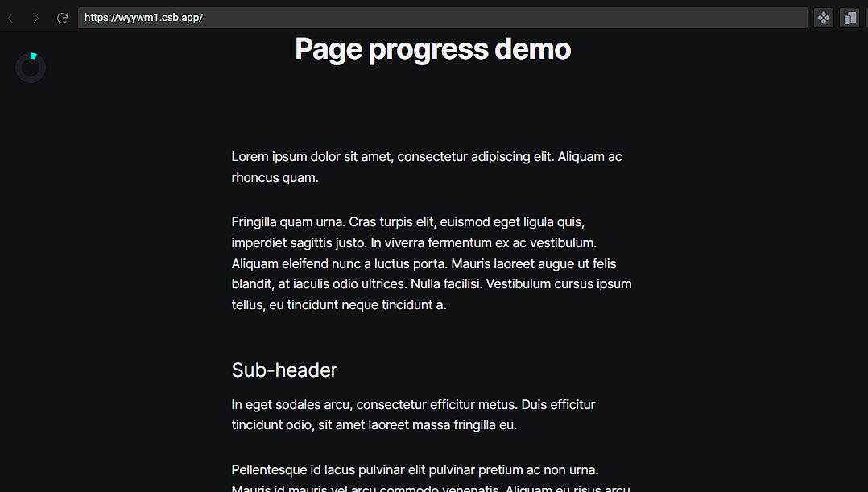Click the four-diamond icon beside address bar
Image resolution: width=868 pixels, height=492 pixels.
coord(824,18)
